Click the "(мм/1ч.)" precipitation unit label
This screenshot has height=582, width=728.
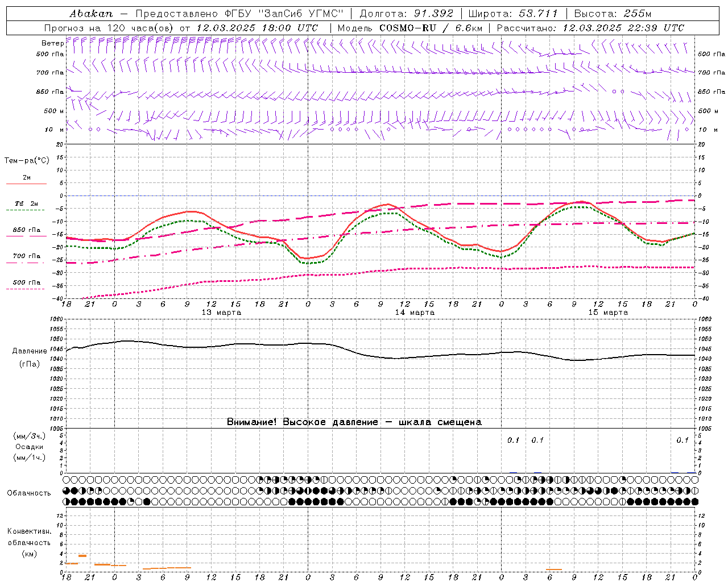(x=30, y=458)
